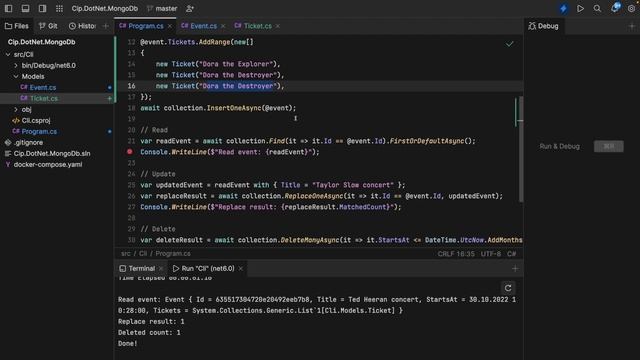Switch the master git branch
The height and width of the screenshot is (360, 640).
click(x=162, y=8)
